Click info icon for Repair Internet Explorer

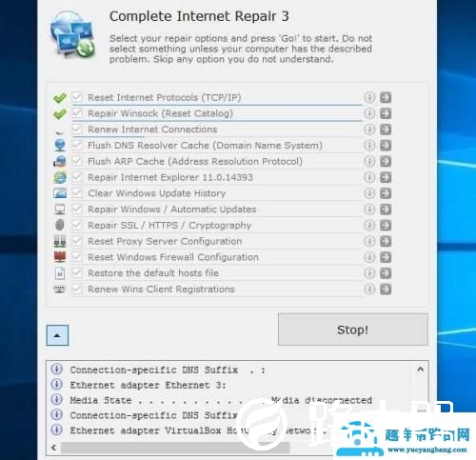[x=369, y=177]
